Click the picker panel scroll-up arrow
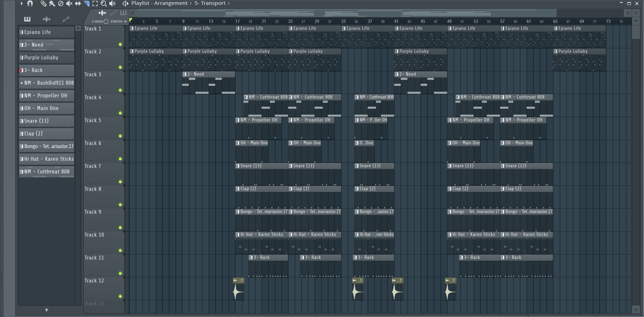Screen dimensions: 644x317 coord(78,28)
